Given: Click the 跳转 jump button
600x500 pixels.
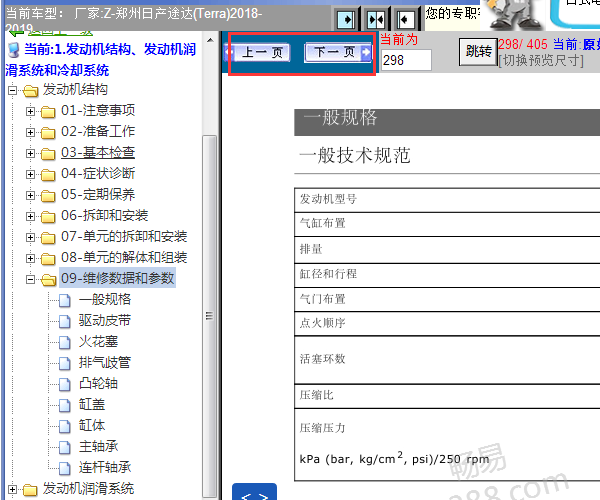Looking at the screenshot, I should point(478,52).
